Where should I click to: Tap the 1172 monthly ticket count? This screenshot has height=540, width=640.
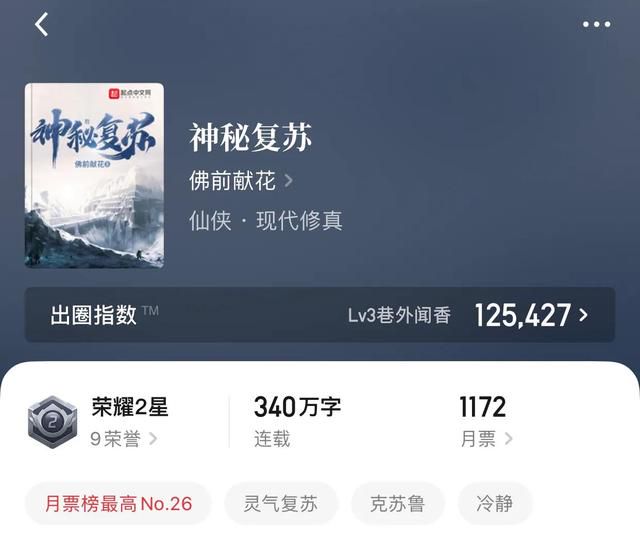483,407
